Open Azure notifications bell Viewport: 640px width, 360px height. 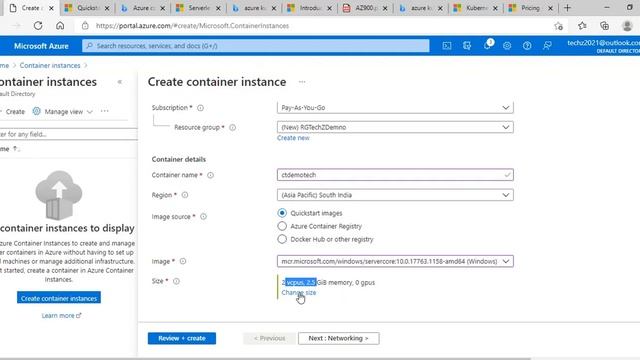coord(487,45)
